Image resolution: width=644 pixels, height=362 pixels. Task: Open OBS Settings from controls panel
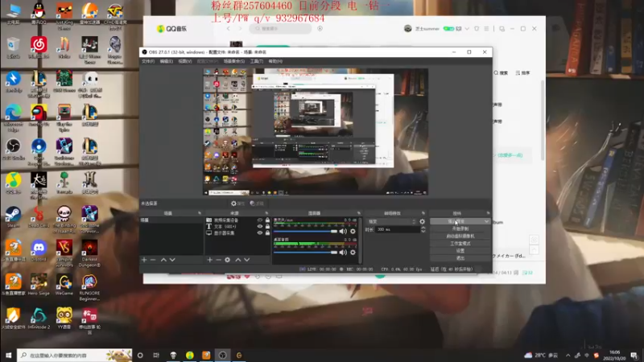coord(460,251)
